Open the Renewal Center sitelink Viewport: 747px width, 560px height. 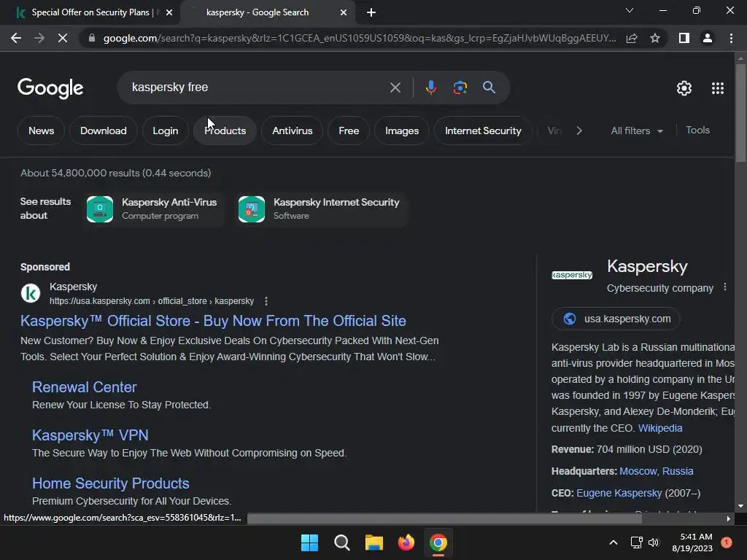click(85, 387)
